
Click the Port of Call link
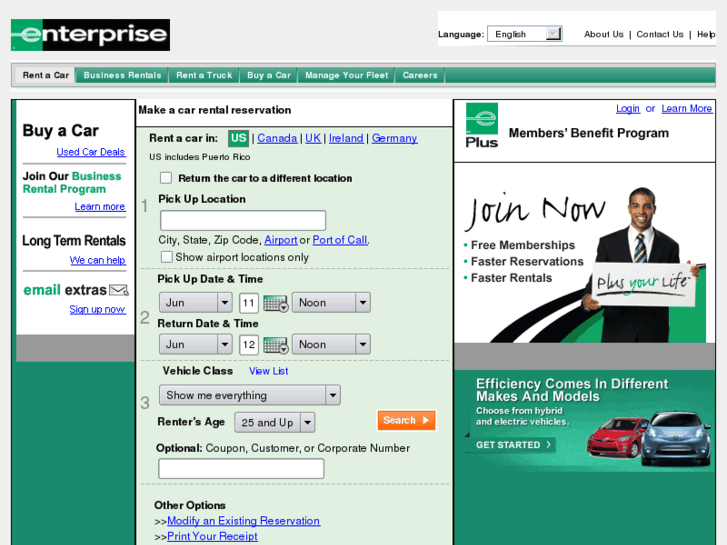(340, 240)
